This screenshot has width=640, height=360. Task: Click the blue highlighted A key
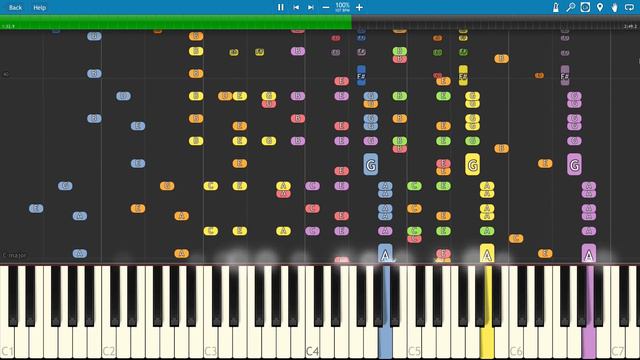coord(385,341)
